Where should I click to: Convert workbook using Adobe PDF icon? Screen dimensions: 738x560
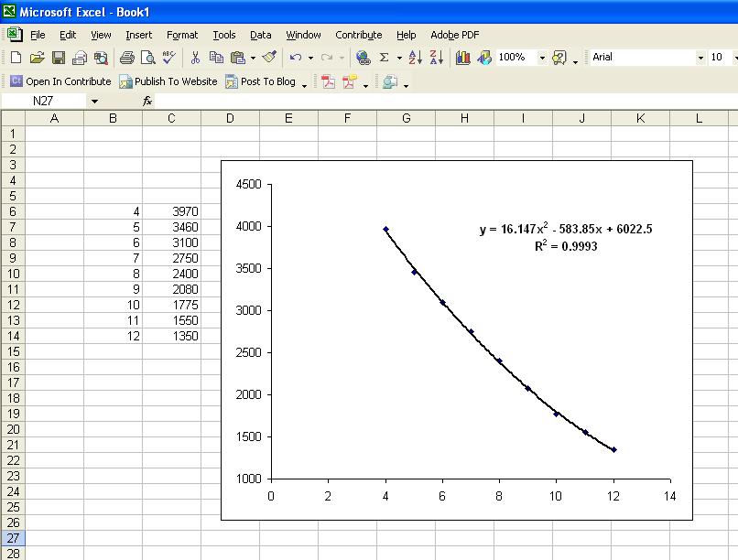[328, 81]
